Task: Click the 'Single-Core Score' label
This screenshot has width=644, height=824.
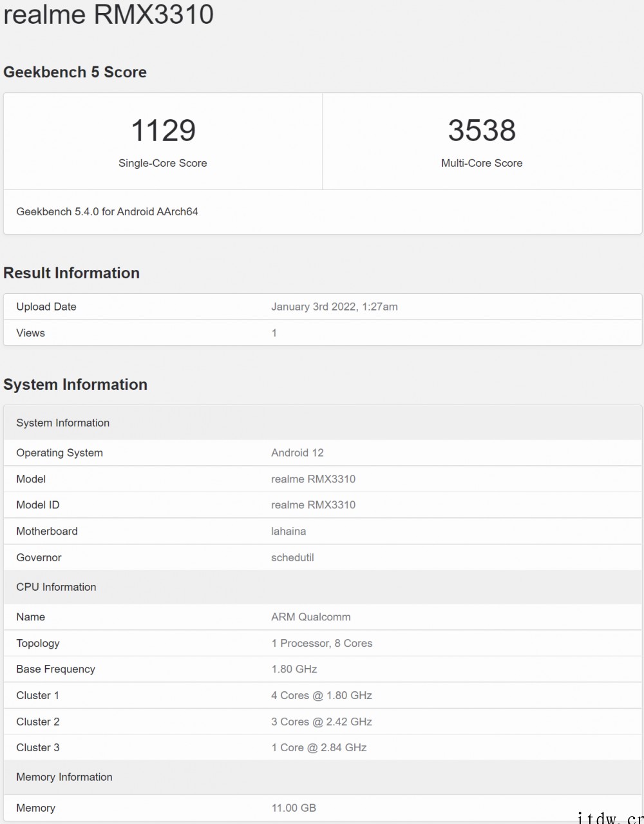Action: coord(163,163)
